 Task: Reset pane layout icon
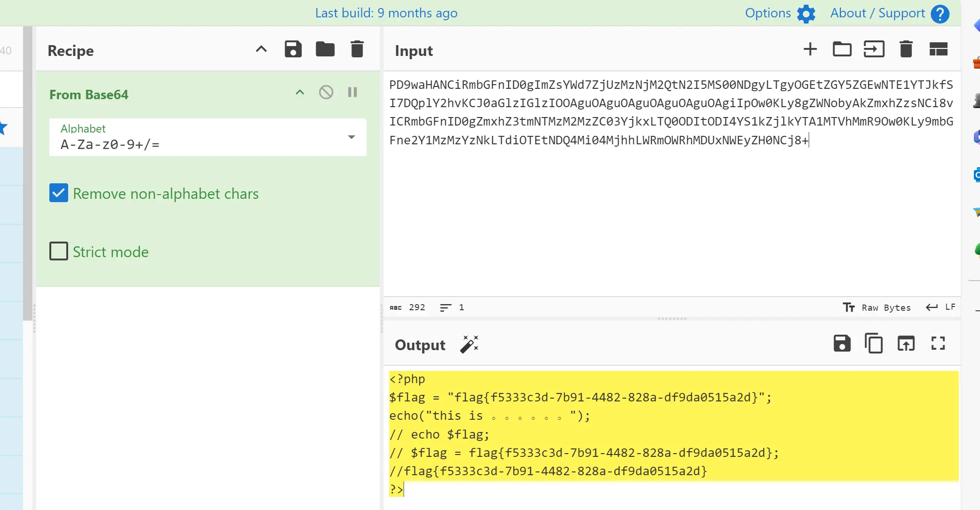point(938,49)
